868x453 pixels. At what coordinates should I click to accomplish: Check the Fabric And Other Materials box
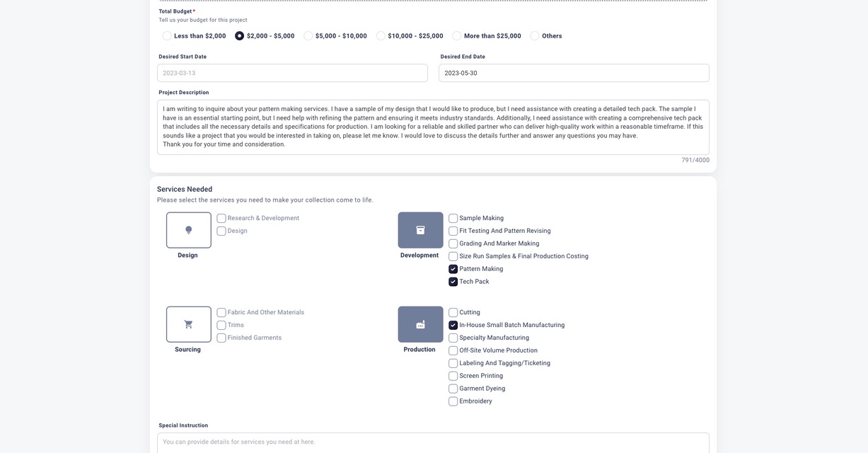click(221, 313)
